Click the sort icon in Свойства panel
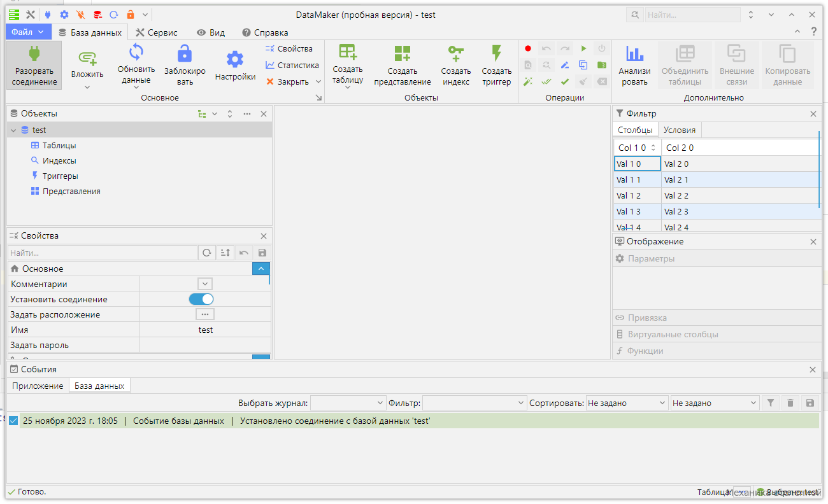 (x=225, y=253)
